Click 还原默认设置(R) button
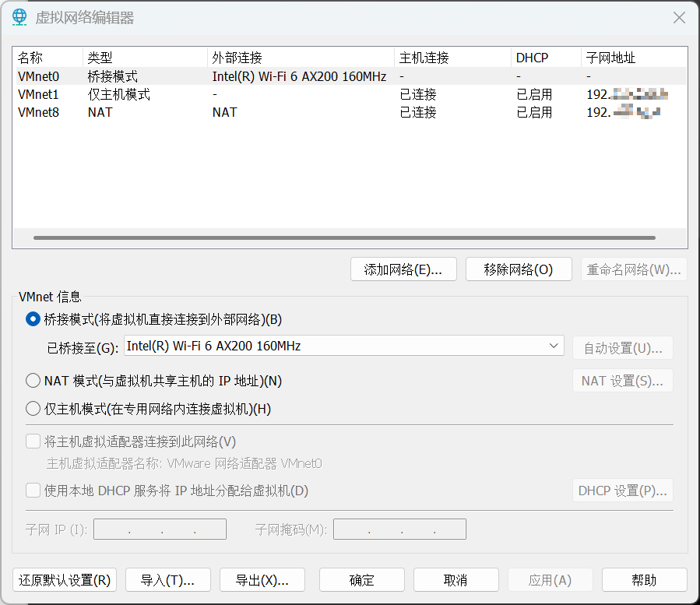700x605 pixels. [x=65, y=580]
